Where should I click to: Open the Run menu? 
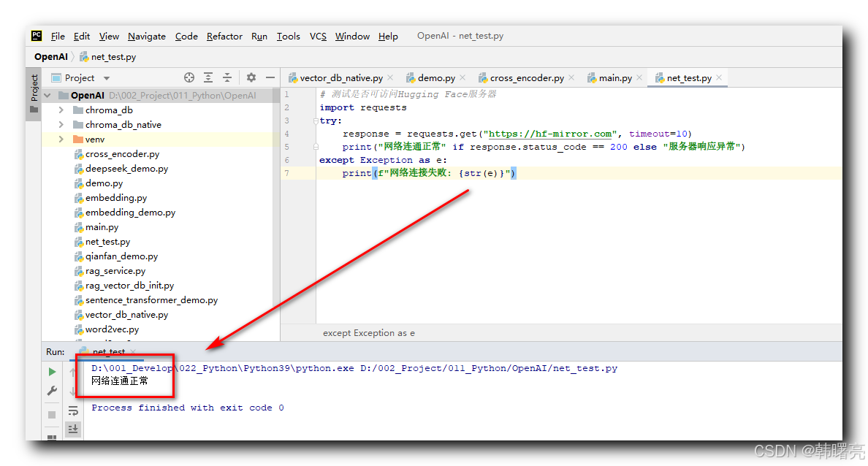click(259, 36)
